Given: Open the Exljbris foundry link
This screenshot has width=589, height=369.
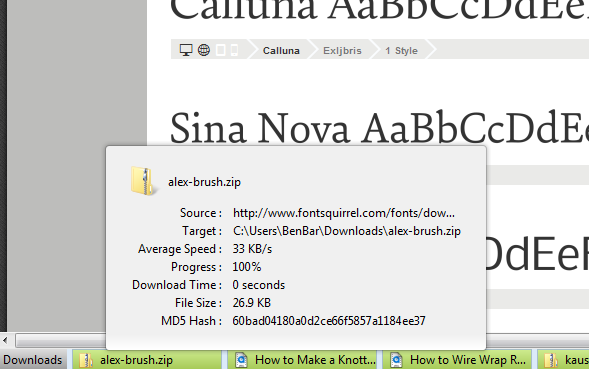Looking at the screenshot, I should (342, 50).
